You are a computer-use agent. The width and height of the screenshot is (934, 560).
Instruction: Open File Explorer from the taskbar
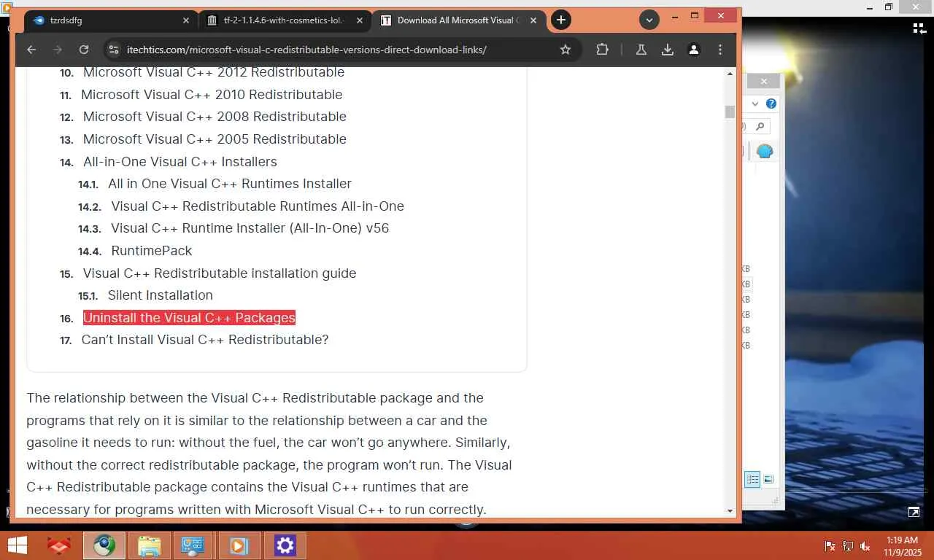coord(149,545)
